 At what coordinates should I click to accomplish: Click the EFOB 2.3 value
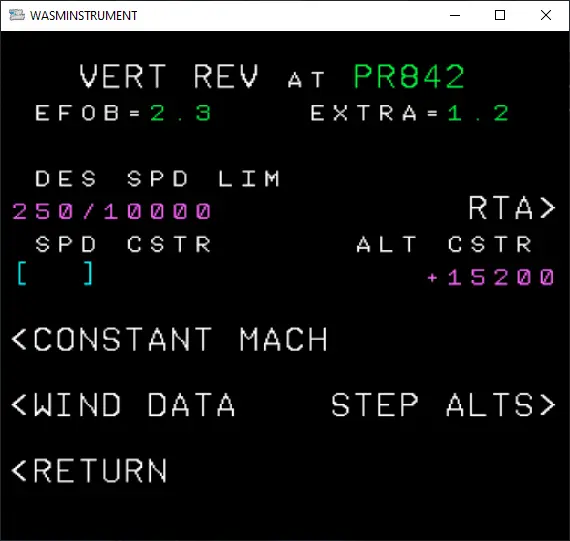tap(181, 113)
